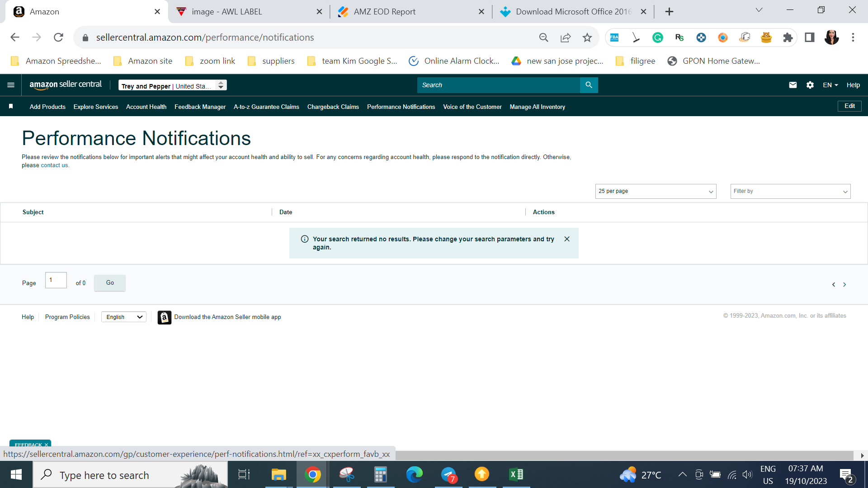Open the Online Alarm Clock bookmark
The image size is (868, 488).
coord(454,61)
